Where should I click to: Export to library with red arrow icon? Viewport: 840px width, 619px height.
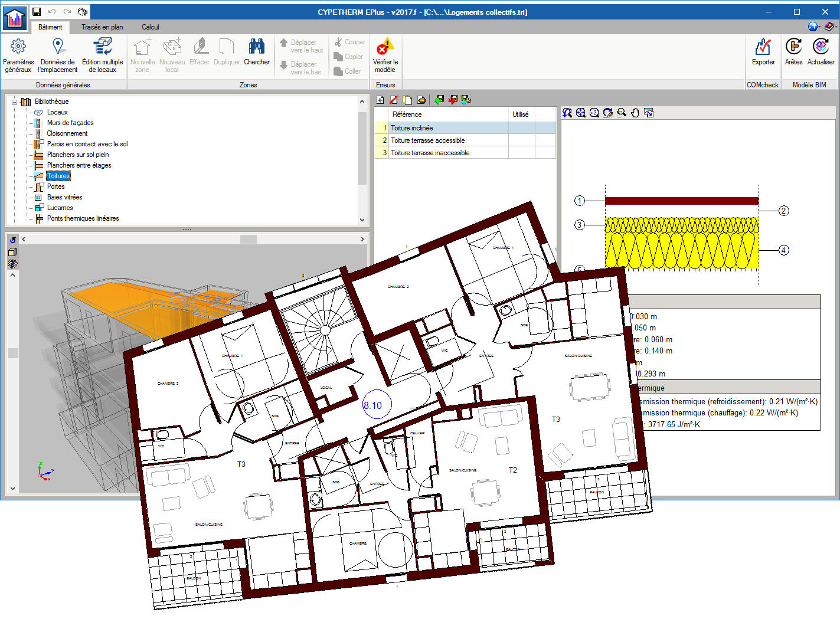(x=453, y=100)
